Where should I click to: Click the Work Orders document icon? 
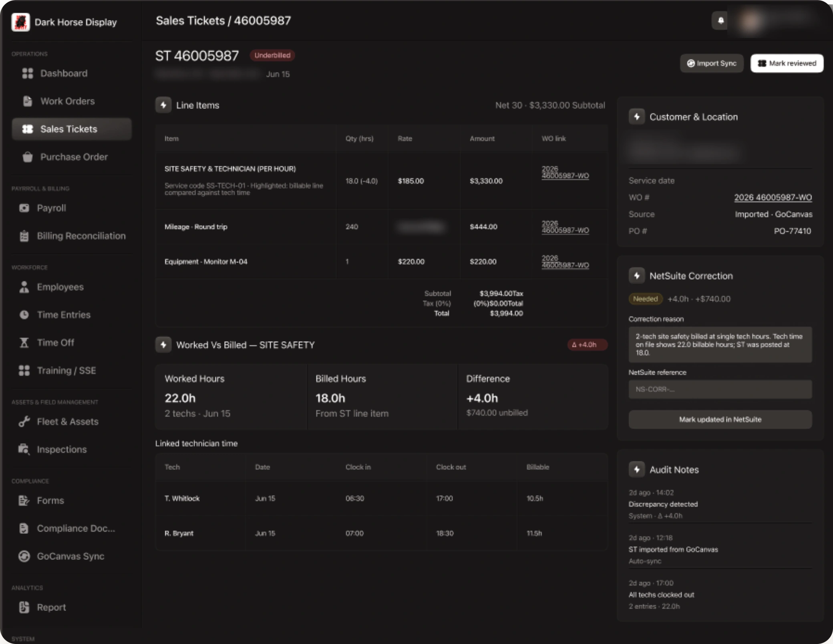pos(27,101)
